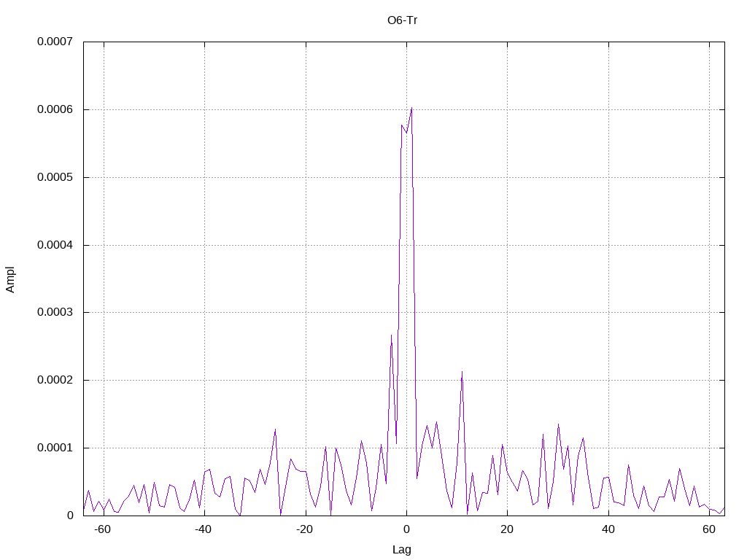
Task: Click y-axis tick label 0.0001
Action: tap(55, 448)
